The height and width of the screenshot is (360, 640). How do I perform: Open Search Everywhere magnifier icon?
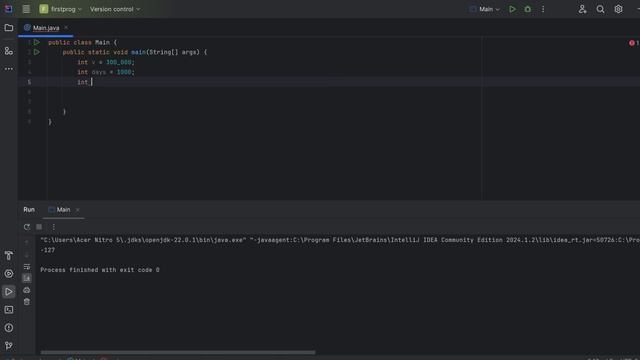600,9
